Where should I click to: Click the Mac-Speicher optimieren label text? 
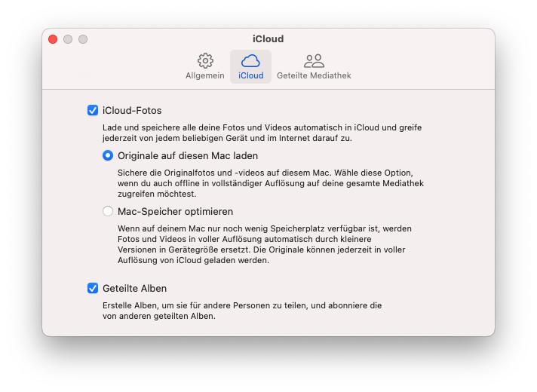(x=175, y=212)
